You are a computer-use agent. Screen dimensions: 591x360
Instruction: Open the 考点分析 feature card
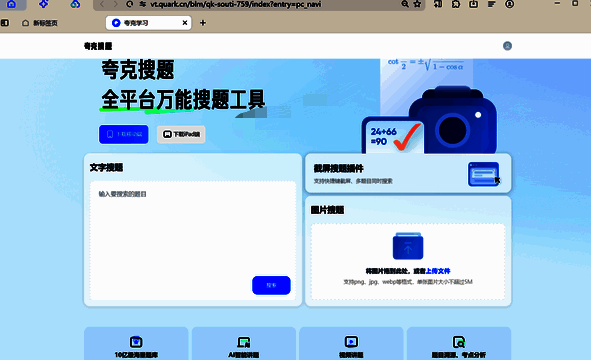pyautogui.click(x=459, y=344)
